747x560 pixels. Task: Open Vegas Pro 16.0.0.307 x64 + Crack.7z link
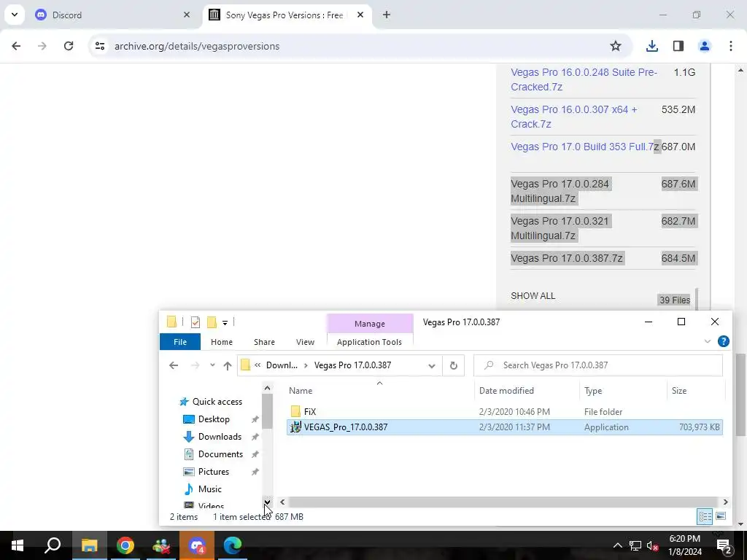573,117
